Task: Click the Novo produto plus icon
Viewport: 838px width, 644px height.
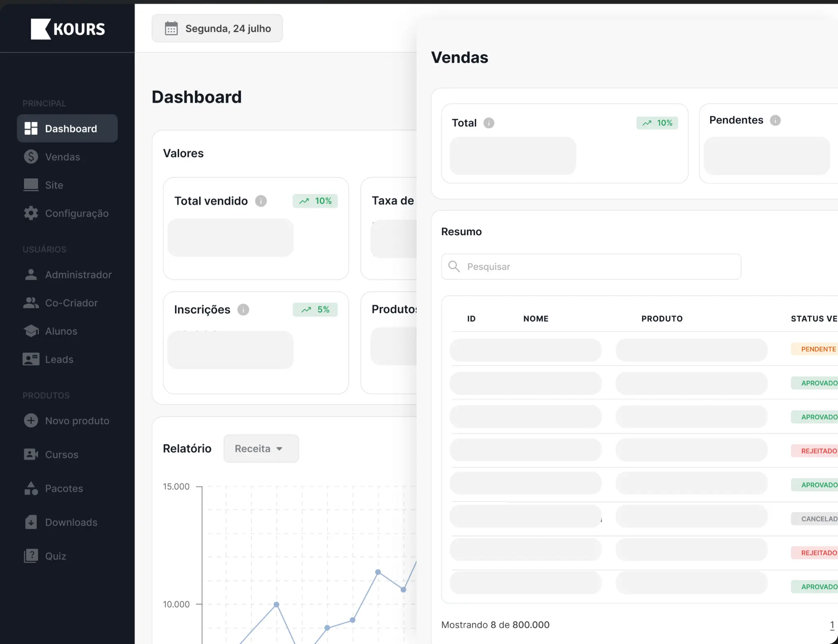Action: click(30, 420)
